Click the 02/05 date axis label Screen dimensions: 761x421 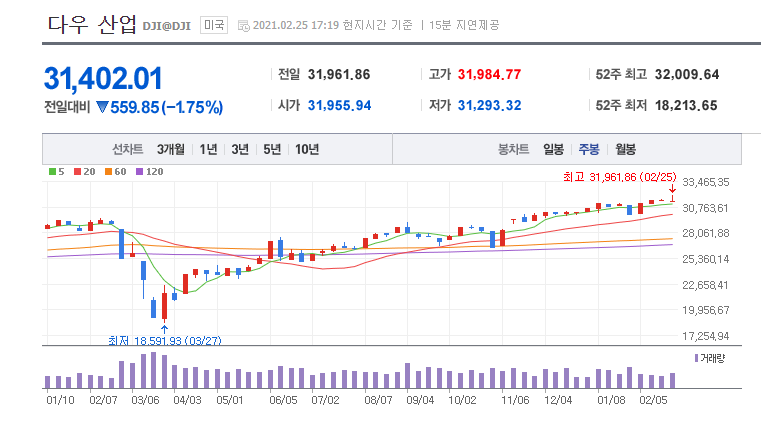pos(653,400)
